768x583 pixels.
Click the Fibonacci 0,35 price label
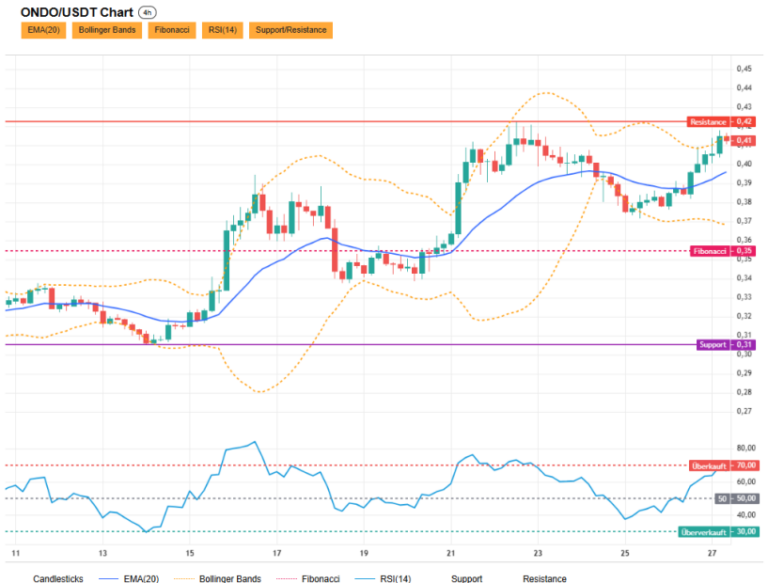723,251
